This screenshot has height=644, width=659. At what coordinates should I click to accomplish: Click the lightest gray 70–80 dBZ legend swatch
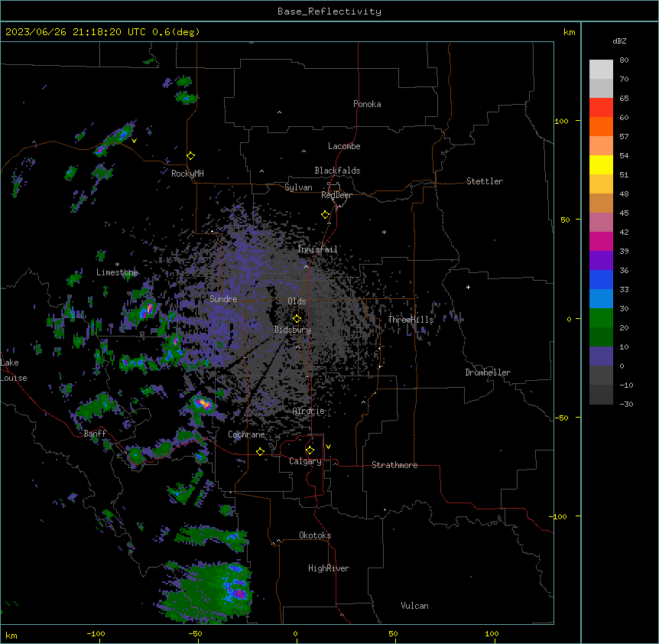pyautogui.click(x=601, y=69)
